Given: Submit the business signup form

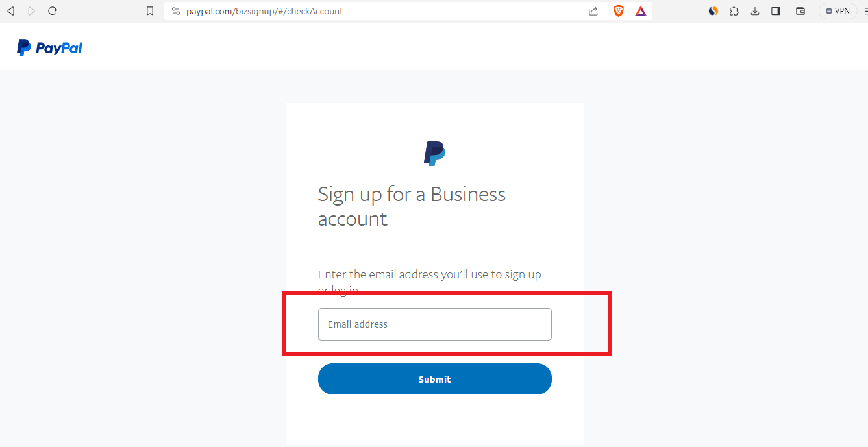Looking at the screenshot, I should 434,378.
